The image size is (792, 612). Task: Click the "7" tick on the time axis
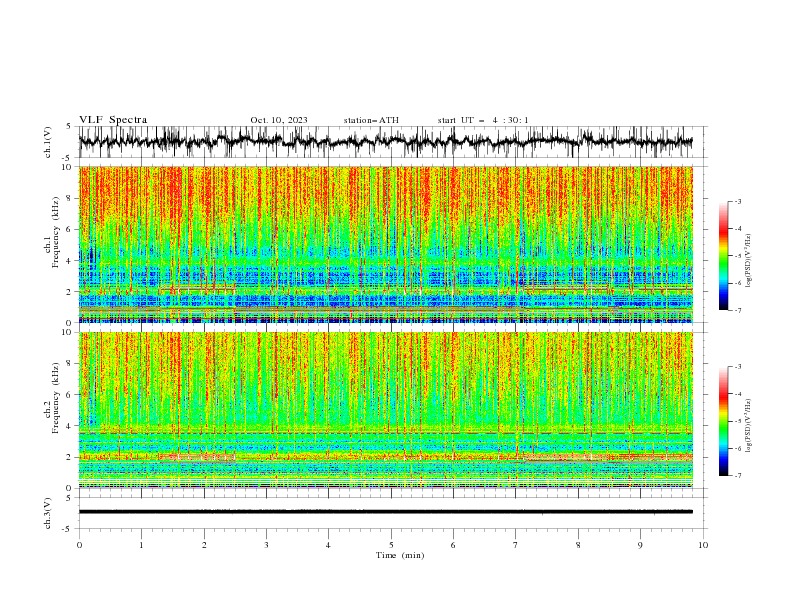(516, 545)
